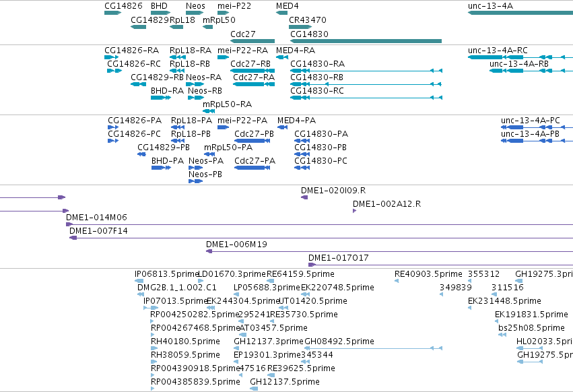
Task: Click EST GH08492.5prime
Action: (x=374, y=348)
